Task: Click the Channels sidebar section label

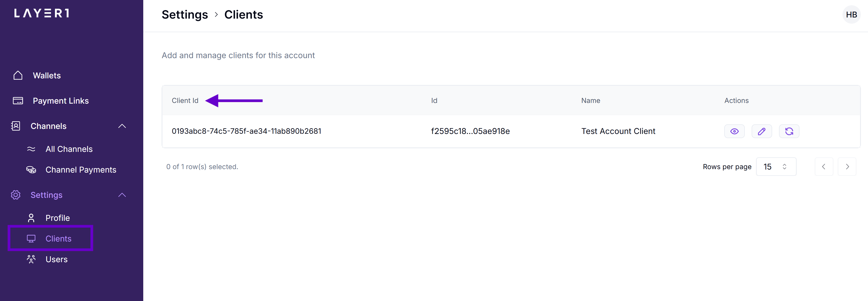Action: pos(49,126)
